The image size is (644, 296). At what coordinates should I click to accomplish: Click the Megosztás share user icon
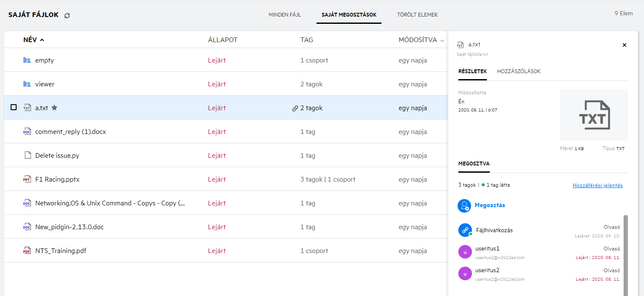(465, 206)
